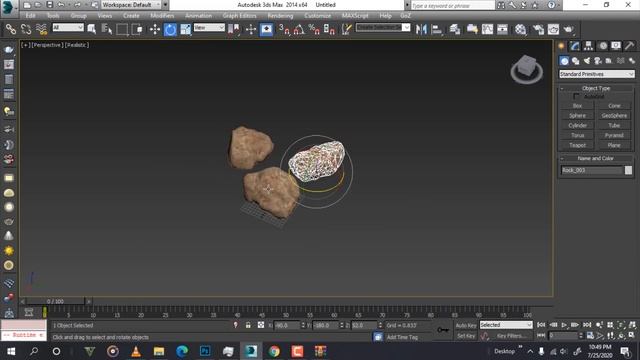Click the Mirror tool icon

421,29
